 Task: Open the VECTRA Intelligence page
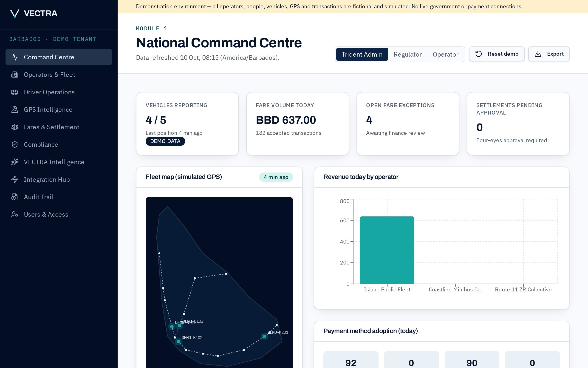pos(59,162)
